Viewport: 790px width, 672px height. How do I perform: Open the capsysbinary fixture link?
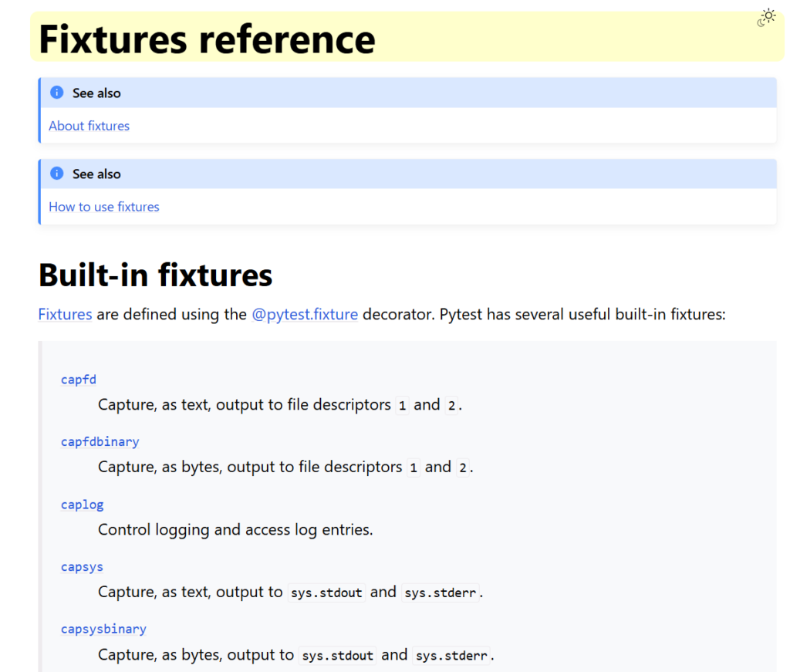pos(103,630)
